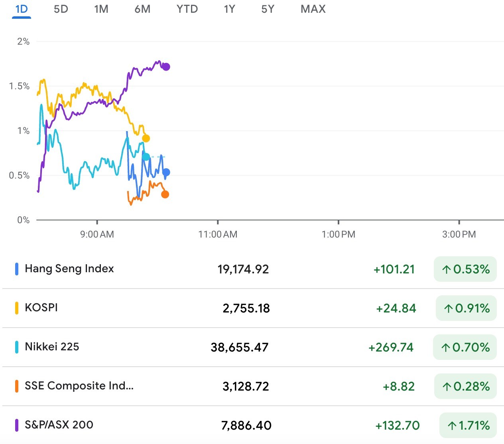Click the up arrow in 0.70% badge

click(x=445, y=348)
